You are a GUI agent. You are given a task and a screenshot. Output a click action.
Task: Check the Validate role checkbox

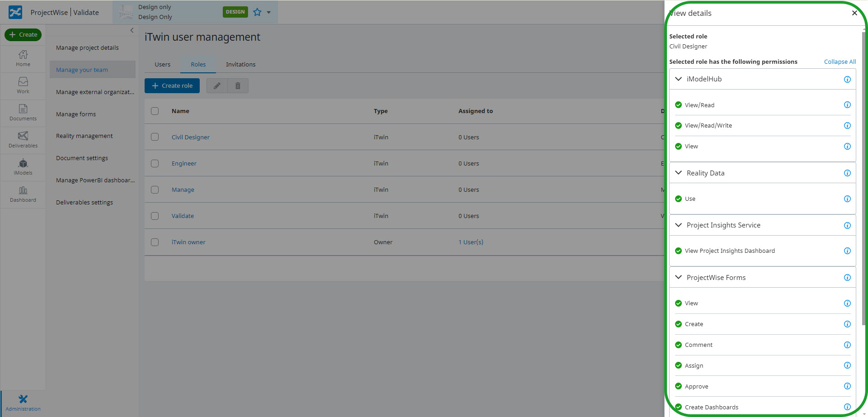155,216
